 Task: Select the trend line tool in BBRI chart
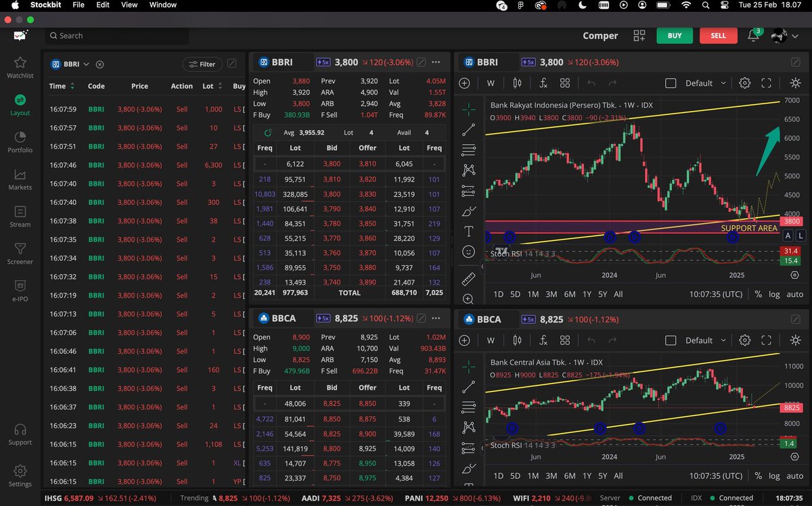468,129
